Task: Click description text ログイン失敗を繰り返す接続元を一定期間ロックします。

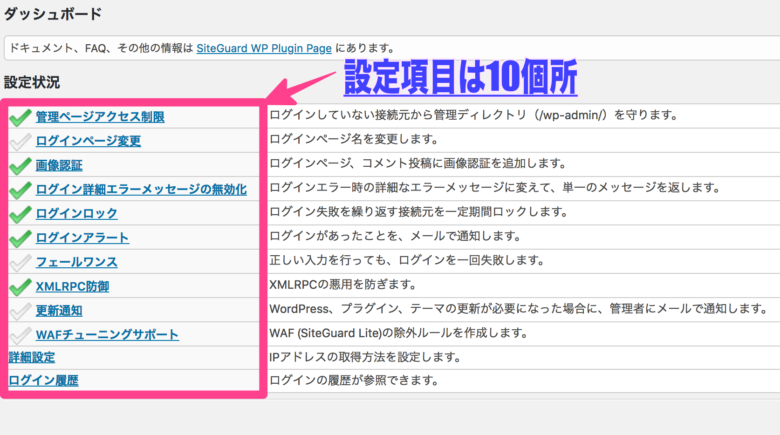Action: (x=419, y=212)
